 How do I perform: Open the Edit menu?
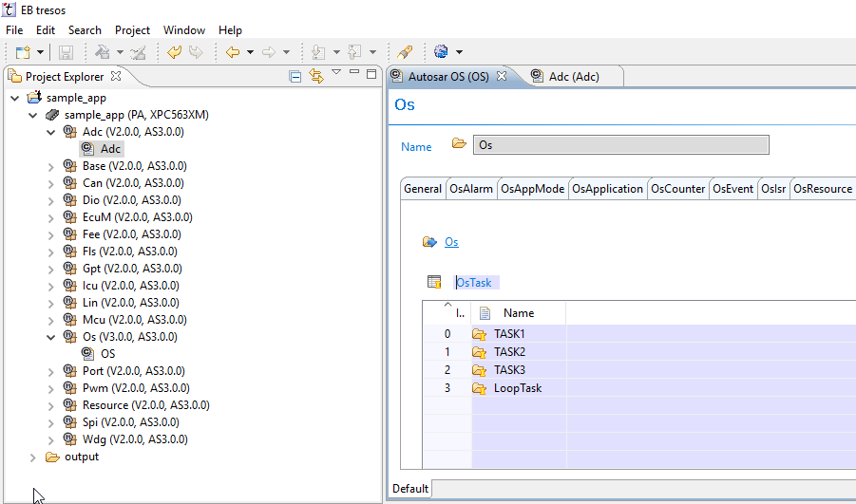[x=46, y=30]
